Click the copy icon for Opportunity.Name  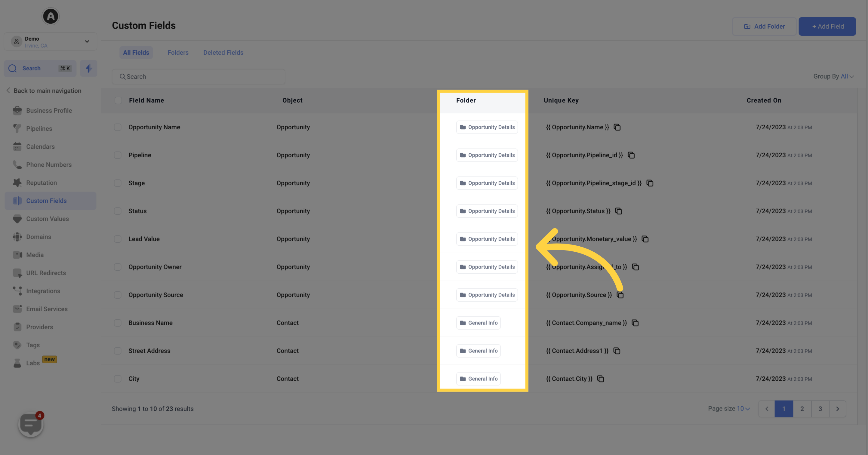coord(617,127)
